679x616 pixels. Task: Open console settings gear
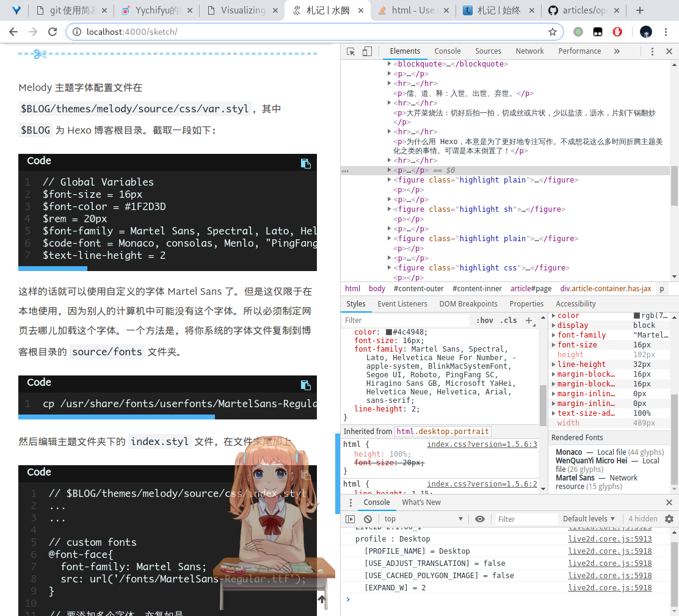point(669,519)
